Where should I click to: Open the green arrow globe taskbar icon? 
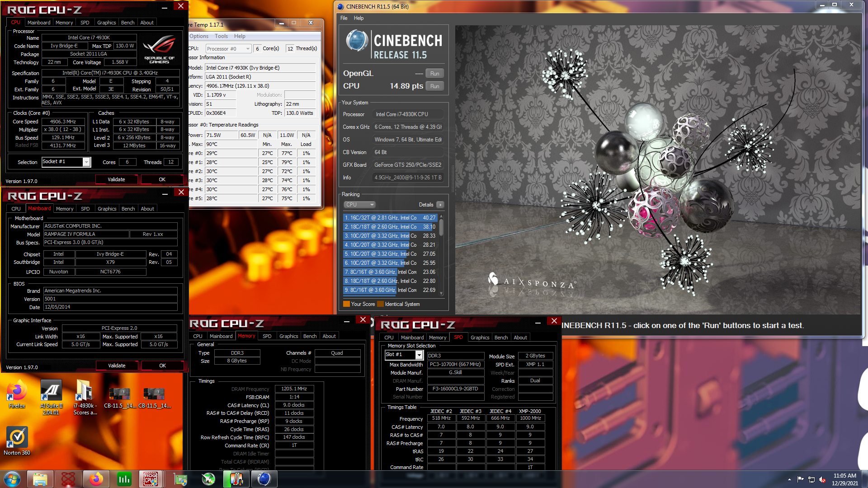(x=208, y=479)
